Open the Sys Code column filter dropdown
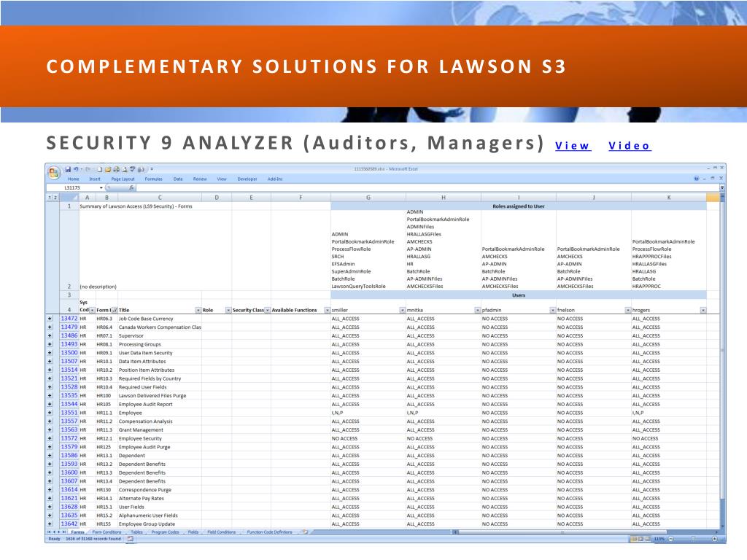 click(x=93, y=310)
